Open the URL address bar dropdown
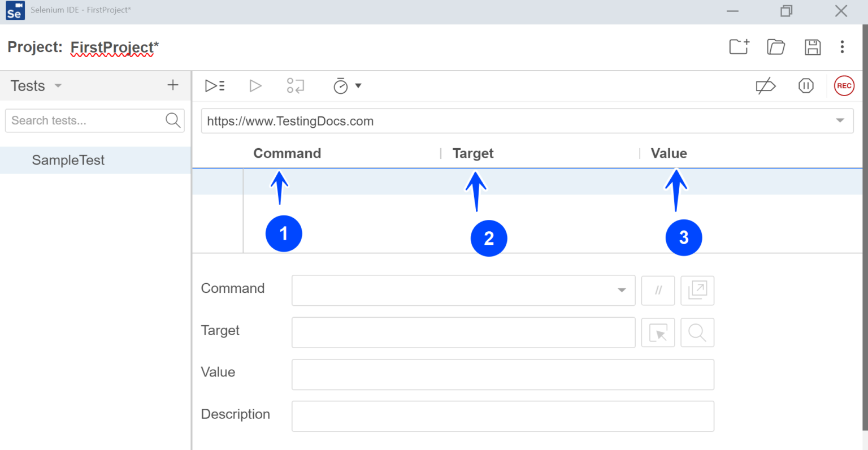 [840, 120]
